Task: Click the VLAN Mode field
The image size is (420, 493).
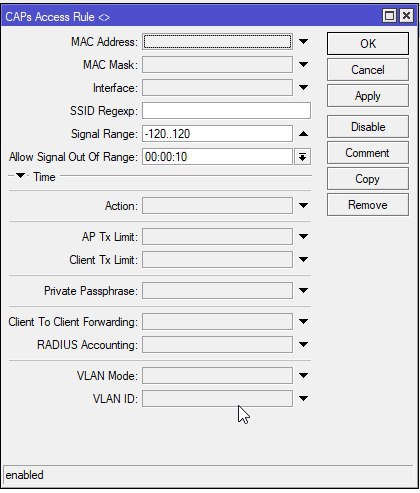Action: click(x=217, y=376)
